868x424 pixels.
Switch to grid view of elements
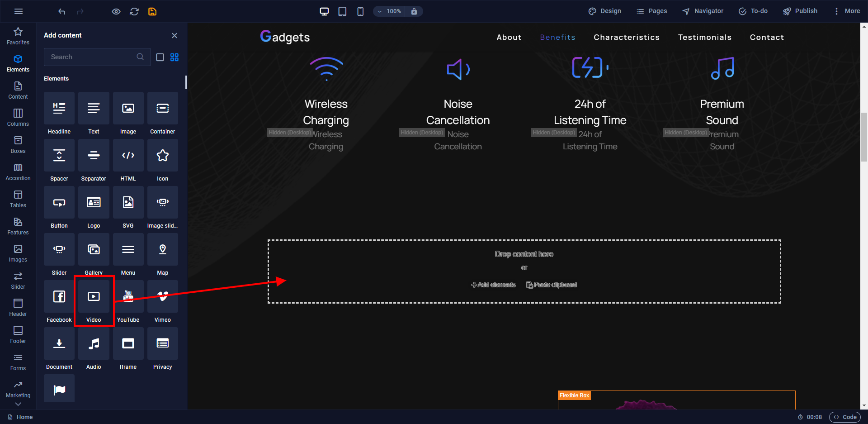coord(175,57)
